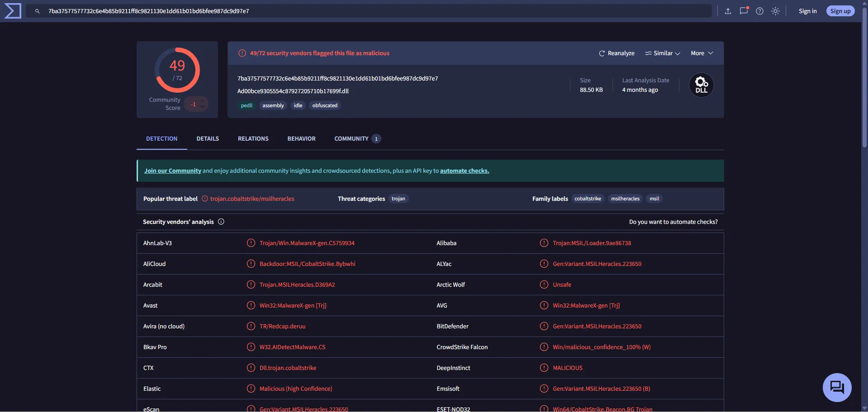The height and width of the screenshot is (412, 868).
Task: Follow the automate checks link
Action: pos(464,171)
